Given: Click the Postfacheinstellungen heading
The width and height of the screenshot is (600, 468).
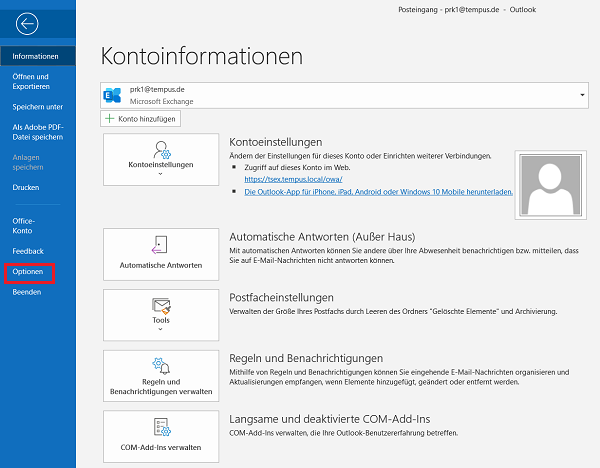Looking at the screenshot, I should (x=281, y=297).
